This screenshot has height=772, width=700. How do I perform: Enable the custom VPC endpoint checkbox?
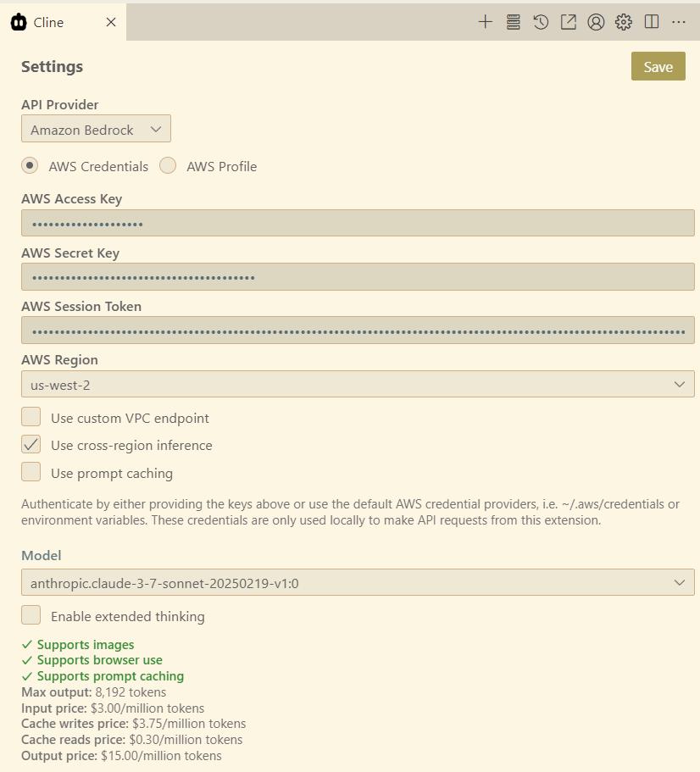(31, 417)
